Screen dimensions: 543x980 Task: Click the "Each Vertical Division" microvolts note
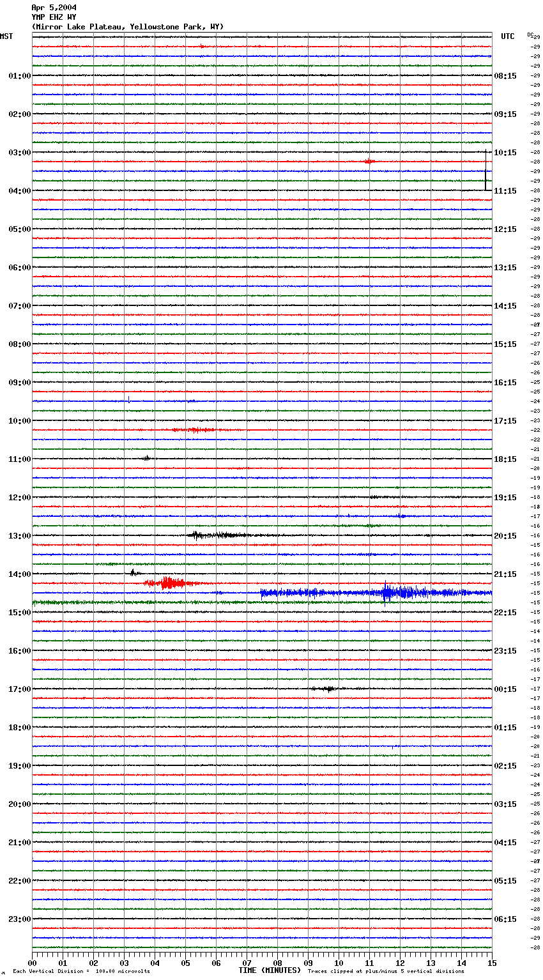coord(81,972)
